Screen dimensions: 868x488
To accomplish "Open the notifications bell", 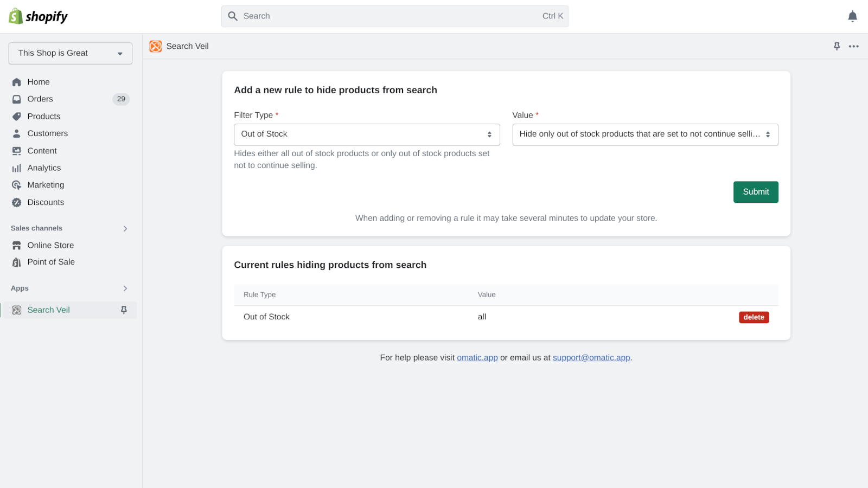I will click(x=852, y=16).
